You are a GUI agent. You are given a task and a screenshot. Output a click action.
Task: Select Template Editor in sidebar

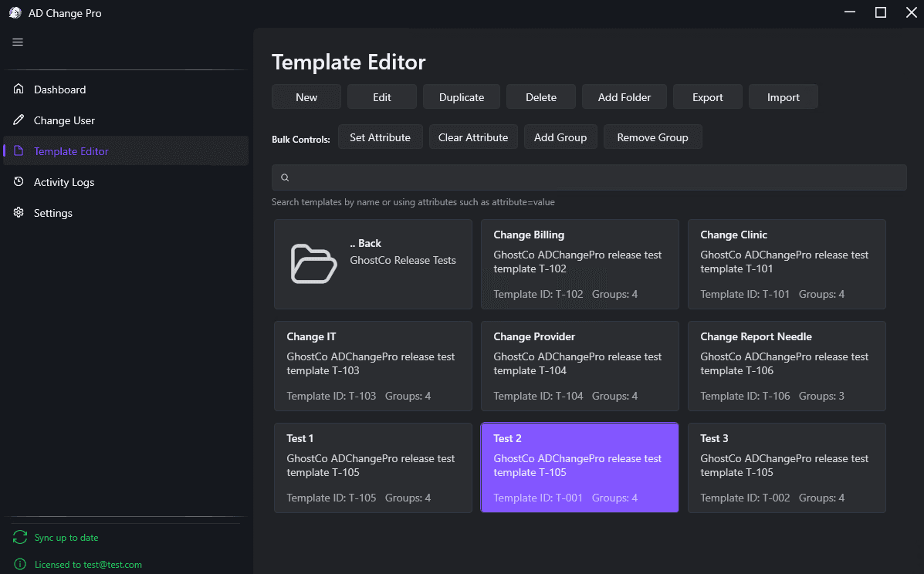[x=126, y=150]
